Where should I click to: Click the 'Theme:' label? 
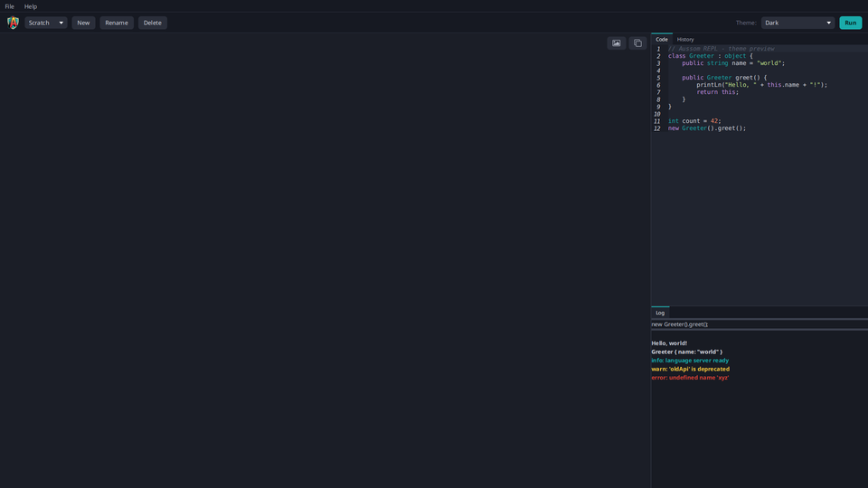pos(746,23)
